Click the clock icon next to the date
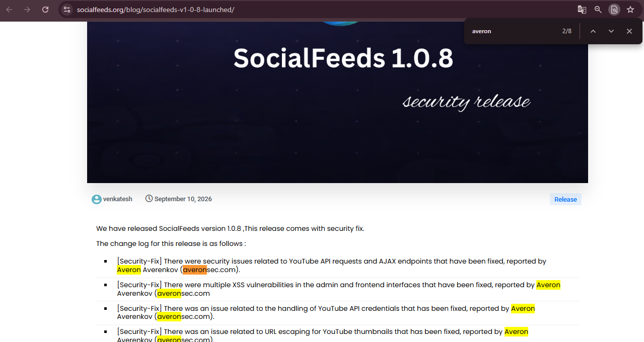Screen dimensions: 644x342 149,199
